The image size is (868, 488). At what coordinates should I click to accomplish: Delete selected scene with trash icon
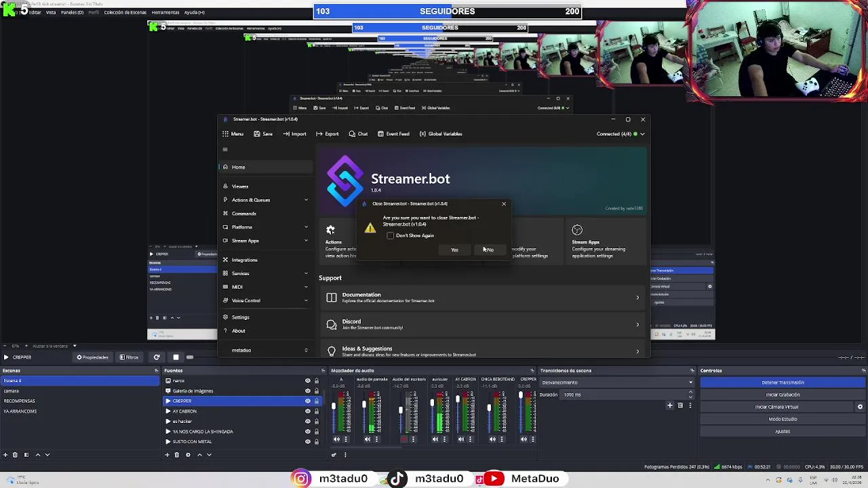coord(15,455)
